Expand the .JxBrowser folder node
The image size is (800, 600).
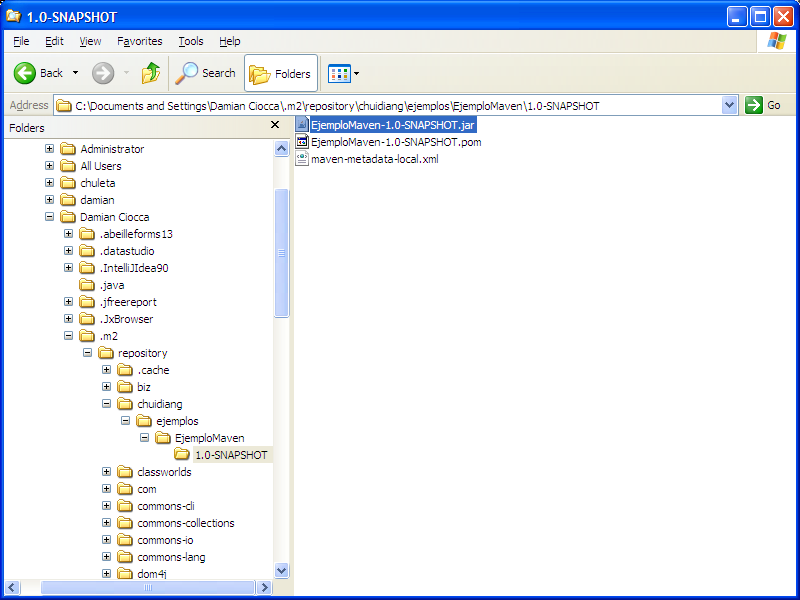68,318
